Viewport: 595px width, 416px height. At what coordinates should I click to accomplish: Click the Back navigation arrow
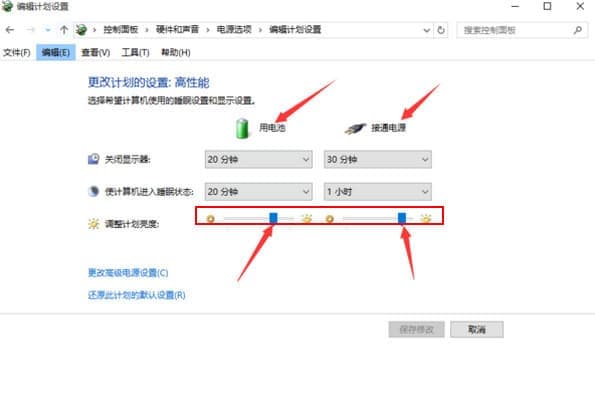coord(10,30)
